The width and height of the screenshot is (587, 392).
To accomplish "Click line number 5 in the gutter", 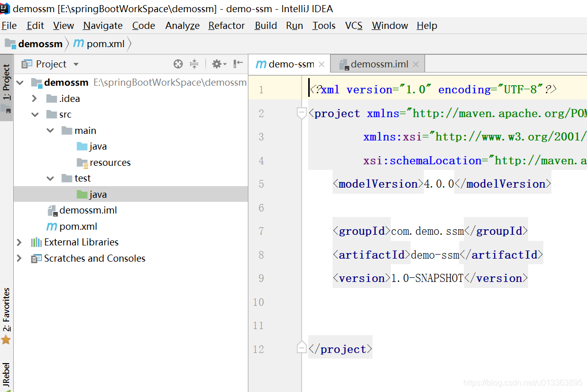I will click(x=261, y=184).
